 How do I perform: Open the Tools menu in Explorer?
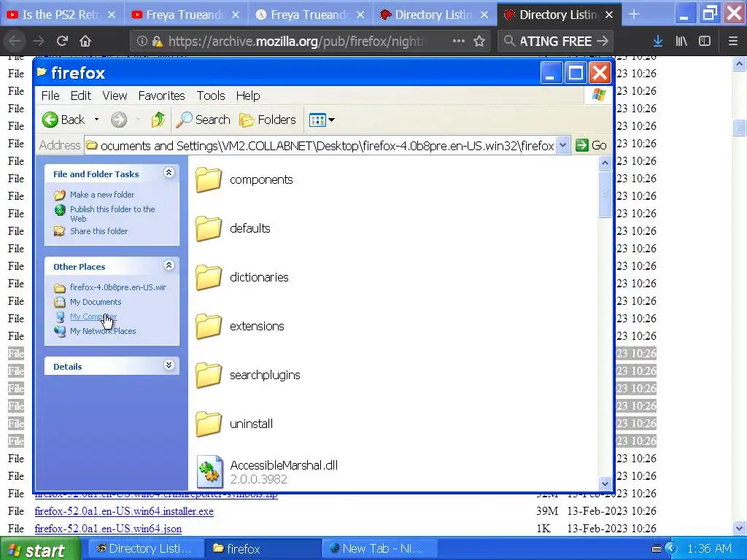(x=211, y=96)
